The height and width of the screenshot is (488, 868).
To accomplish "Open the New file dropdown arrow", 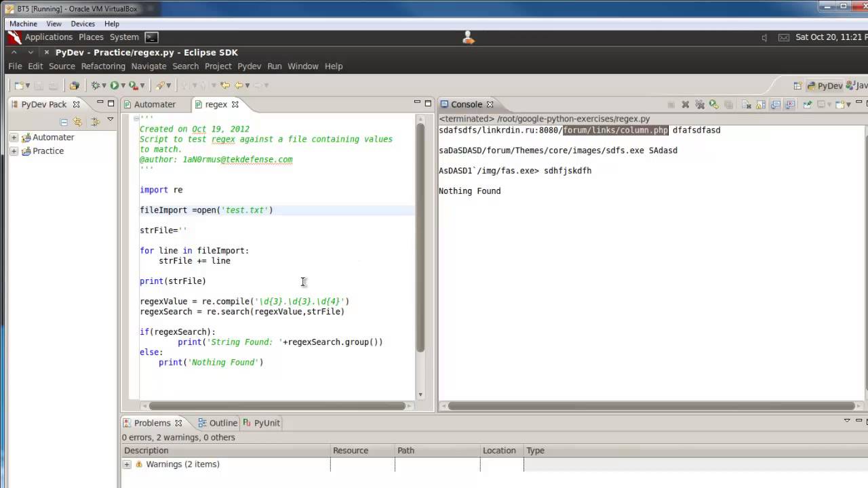I will tap(28, 85).
